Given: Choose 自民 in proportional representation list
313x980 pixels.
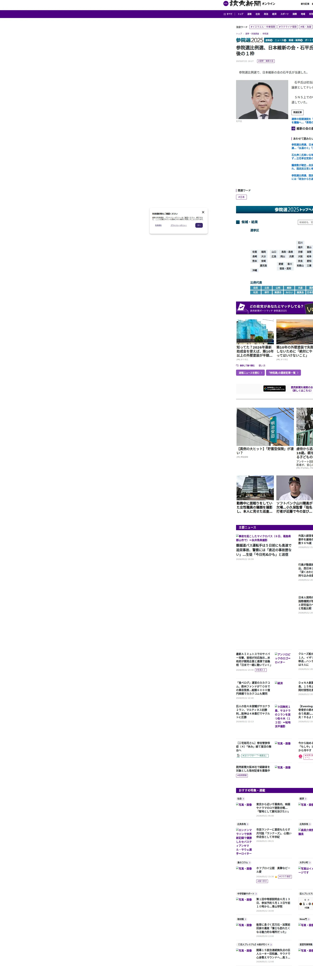Looking at the screenshot, I should click(256, 288).
